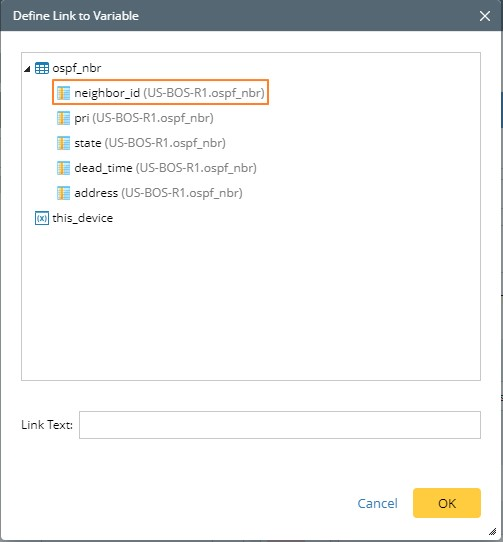Click the pri column icon

(x=63, y=118)
